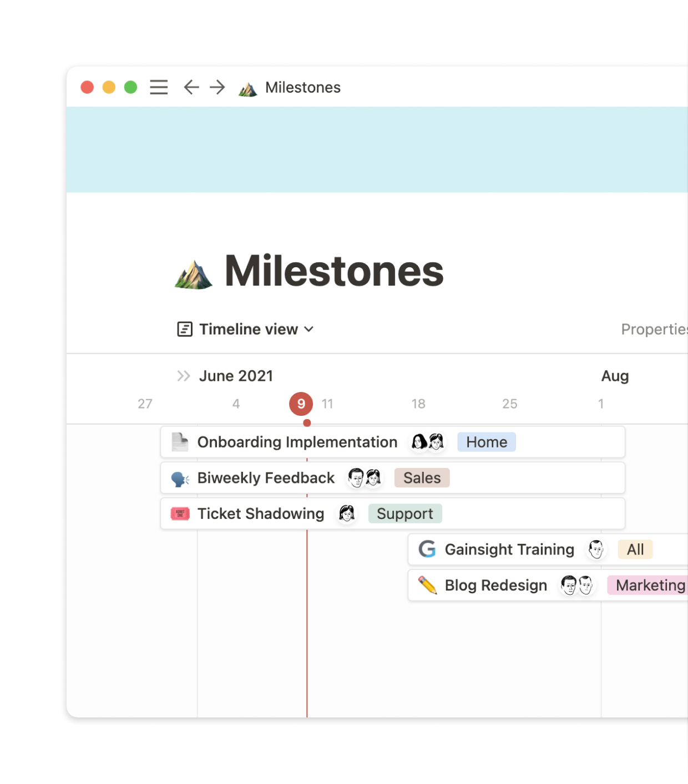Open the Blog Redesign timeline item
The width and height of the screenshot is (688, 784).
[x=495, y=585]
